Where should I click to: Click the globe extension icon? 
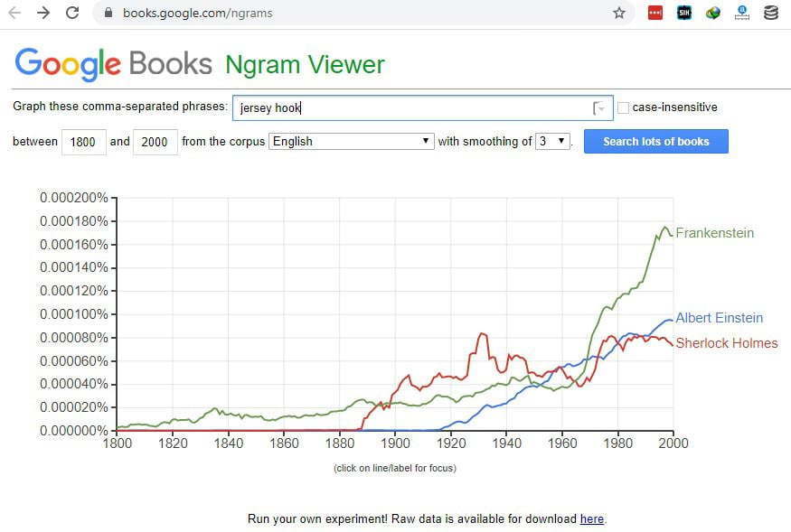point(713,14)
